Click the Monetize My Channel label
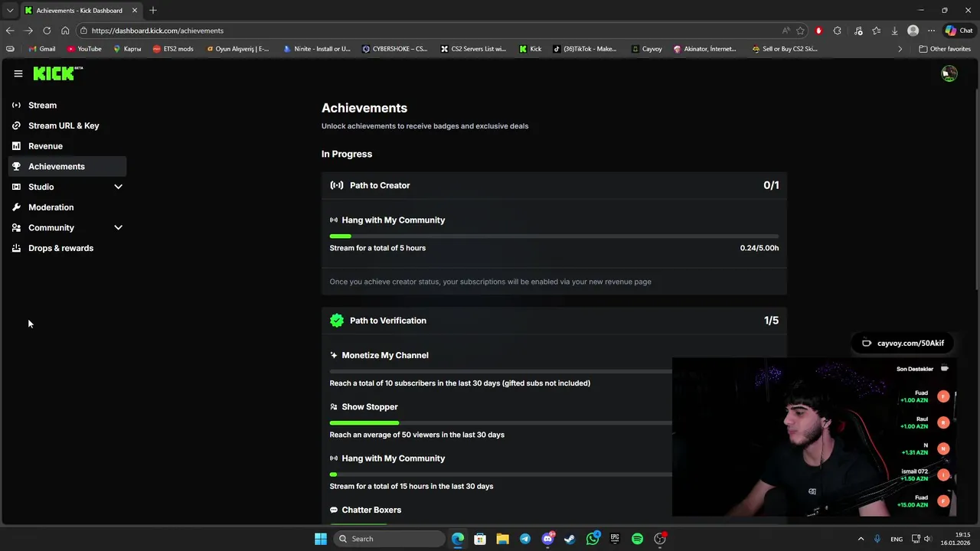 pos(385,355)
